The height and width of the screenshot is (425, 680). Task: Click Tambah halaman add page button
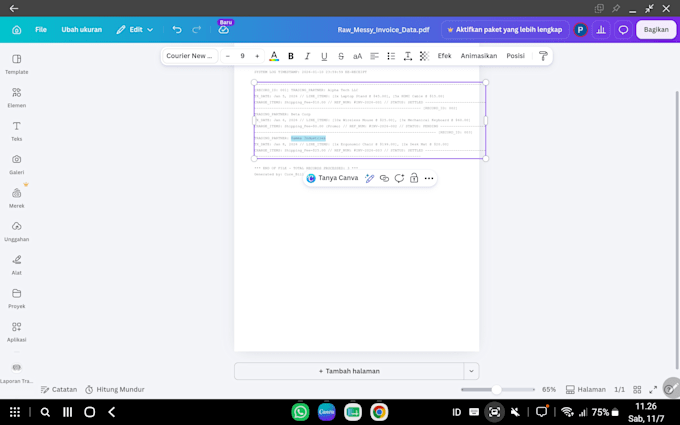349,371
